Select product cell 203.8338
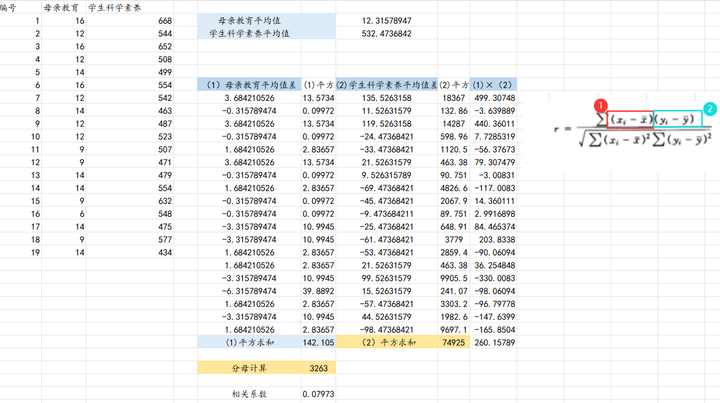 click(493, 239)
